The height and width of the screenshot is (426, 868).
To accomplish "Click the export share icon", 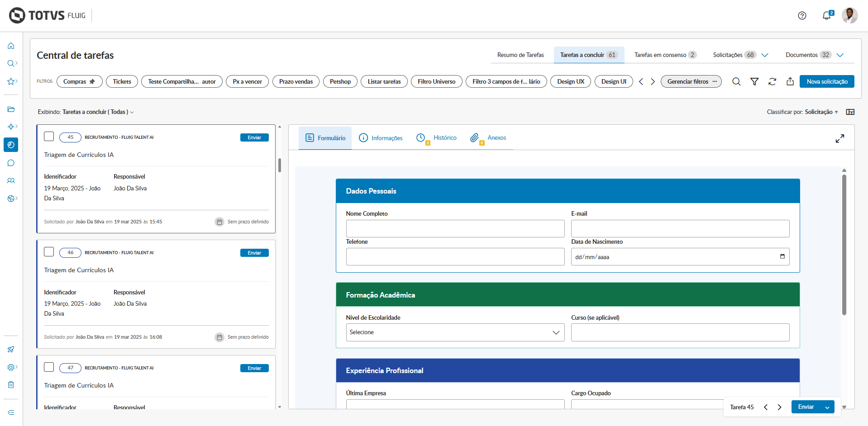I will tap(790, 81).
